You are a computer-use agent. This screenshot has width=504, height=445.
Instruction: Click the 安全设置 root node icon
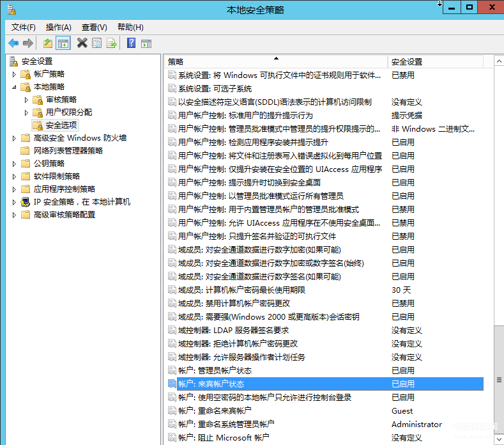(13, 61)
